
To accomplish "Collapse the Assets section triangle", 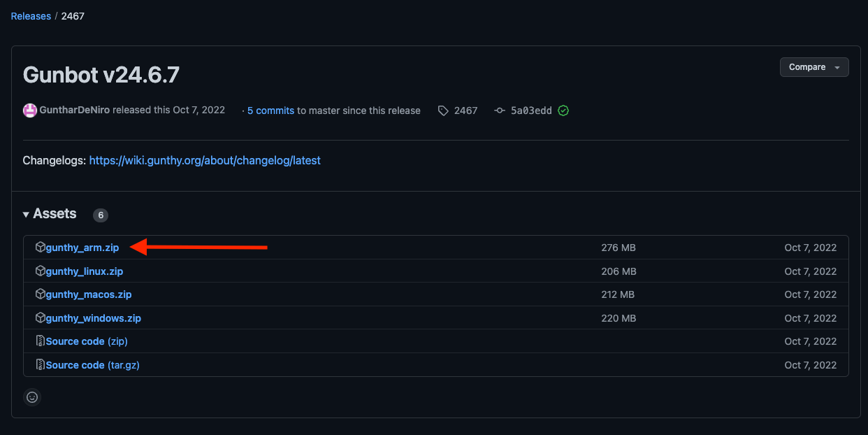I will 26,215.
